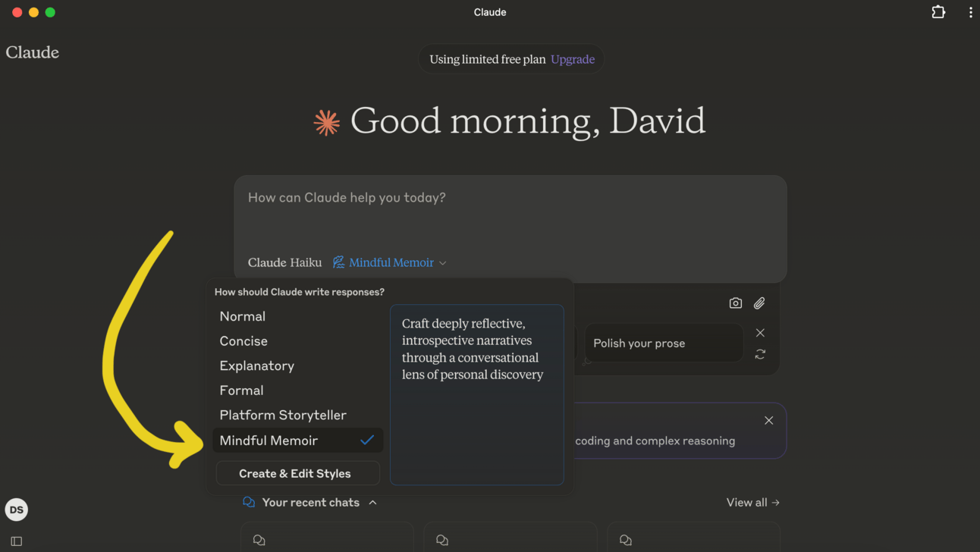Dismiss the prompt suggestions with the X

pyautogui.click(x=760, y=333)
